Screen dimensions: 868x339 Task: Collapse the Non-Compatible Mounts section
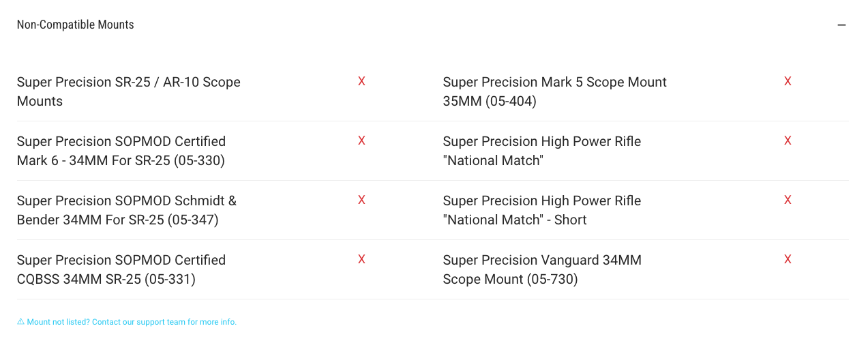(x=841, y=25)
